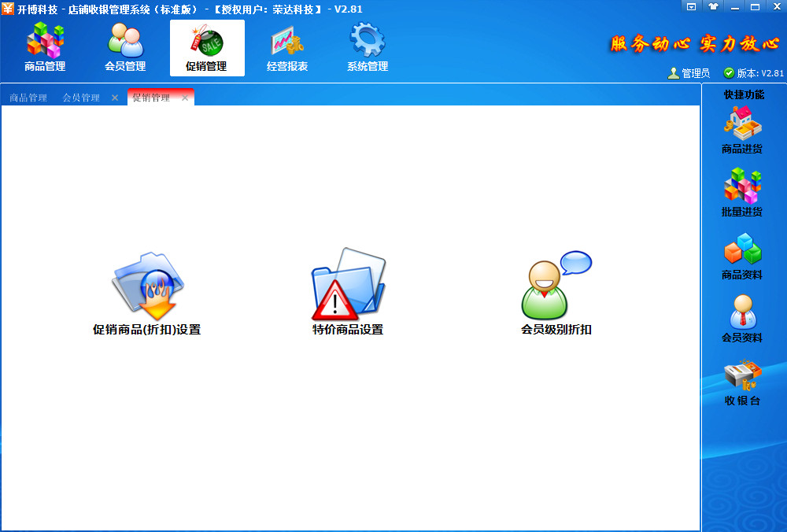Open 商品管理 module in top toolbar
This screenshot has width=787, height=532.
click(x=45, y=48)
